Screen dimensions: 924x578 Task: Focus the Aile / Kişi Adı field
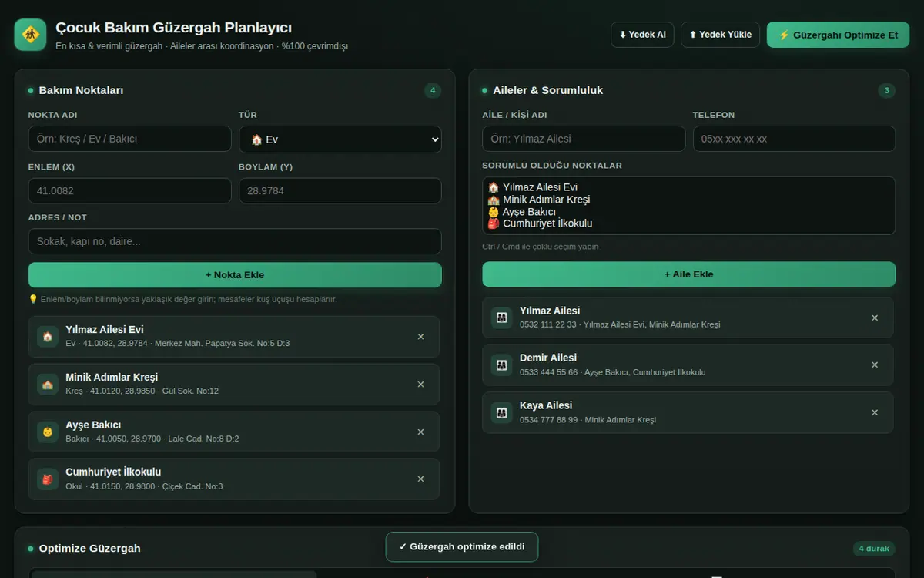click(x=584, y=139)
